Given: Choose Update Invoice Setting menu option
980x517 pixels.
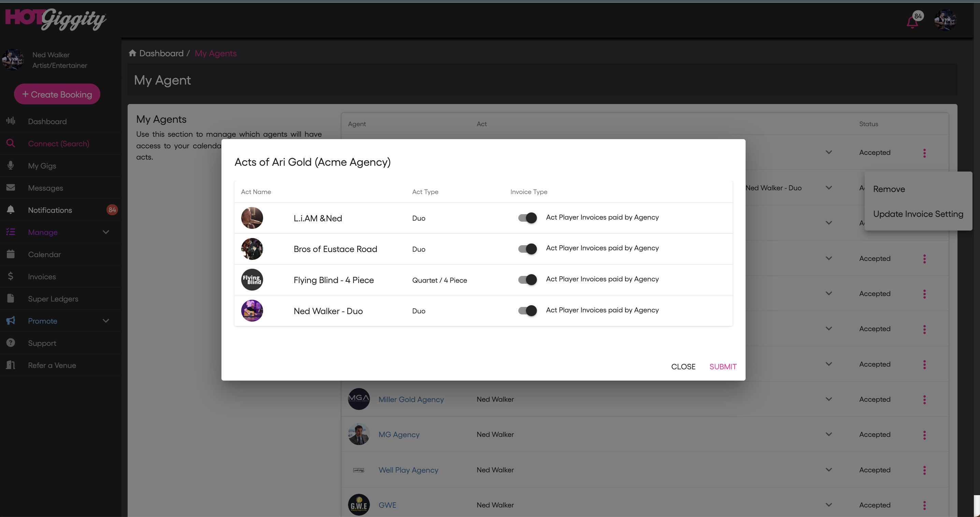Looking at the screenshot, I should (x=918, y=214).
